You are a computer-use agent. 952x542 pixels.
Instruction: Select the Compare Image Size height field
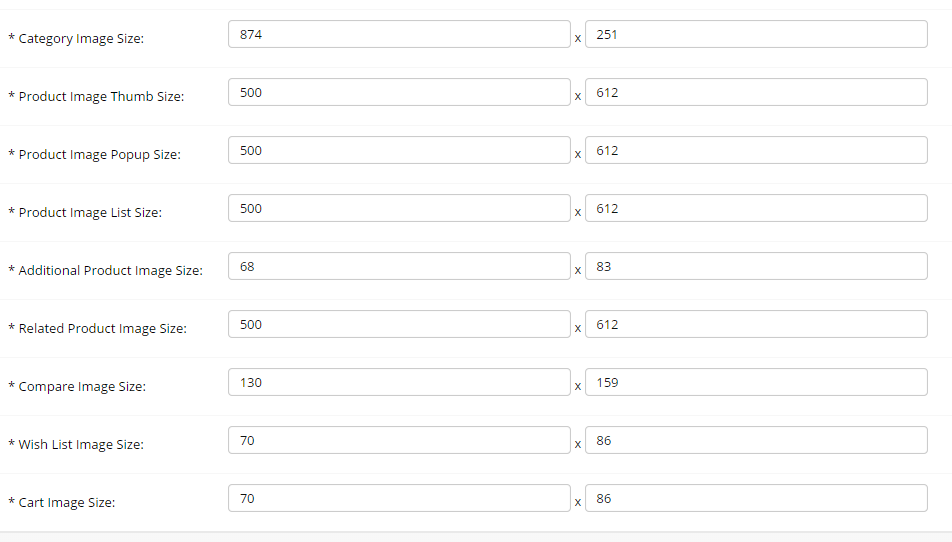[756, 383]
